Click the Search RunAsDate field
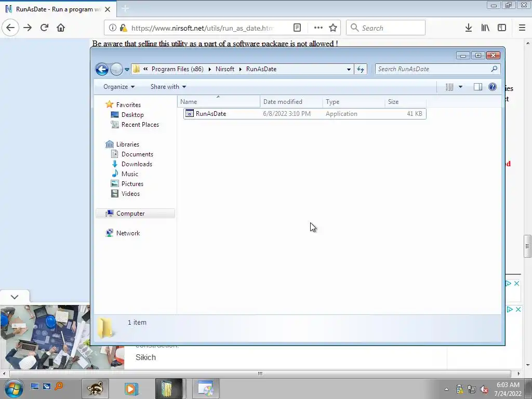Viewport: 532px width, 399px height. [x=437, y=69]
